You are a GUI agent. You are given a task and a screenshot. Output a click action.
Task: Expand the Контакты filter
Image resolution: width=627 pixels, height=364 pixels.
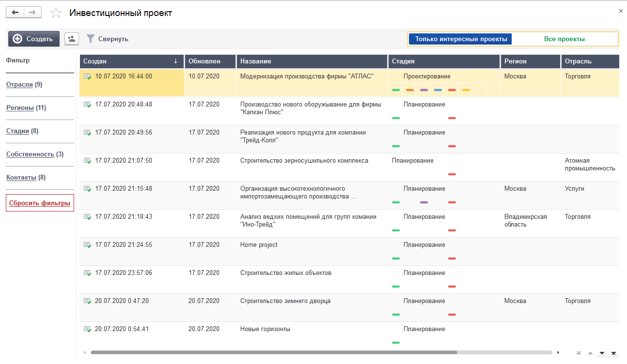(x=21, y=178)
